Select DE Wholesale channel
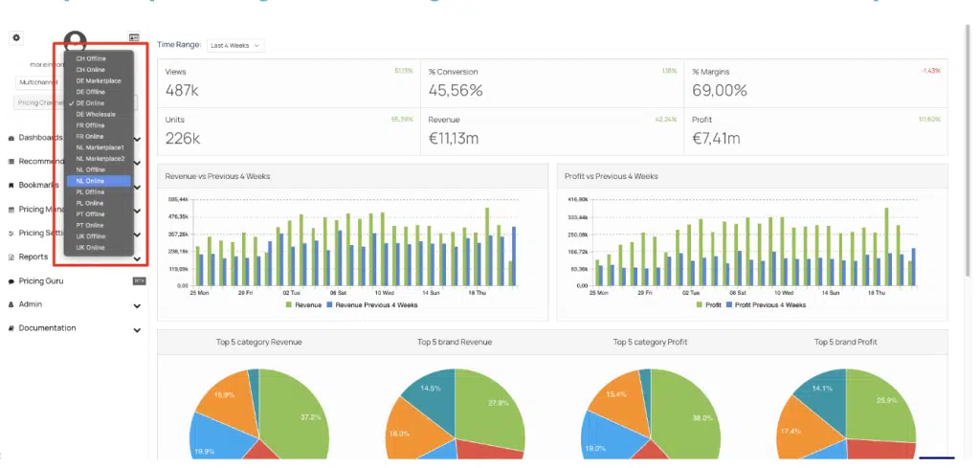980x468 pixels. [100, 114]
